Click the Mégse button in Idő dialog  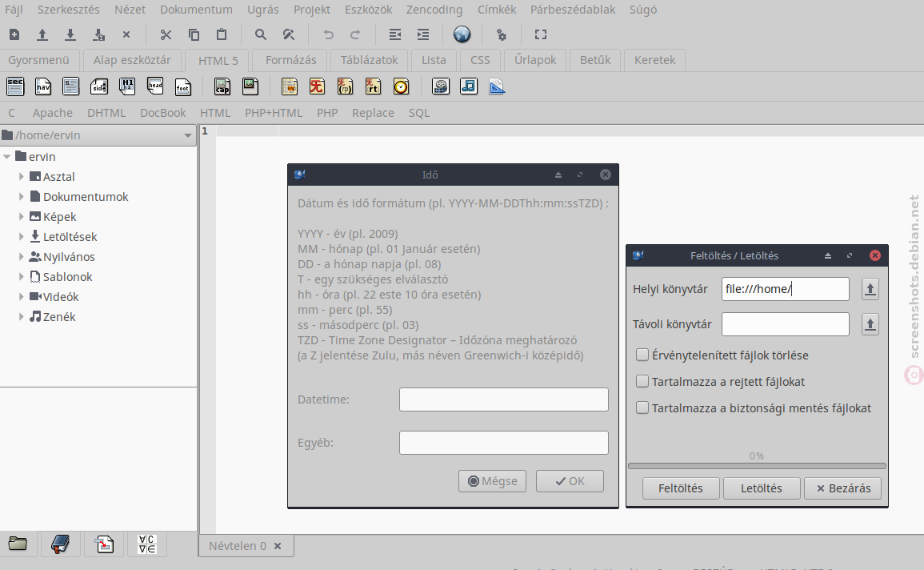coord(492,481)
